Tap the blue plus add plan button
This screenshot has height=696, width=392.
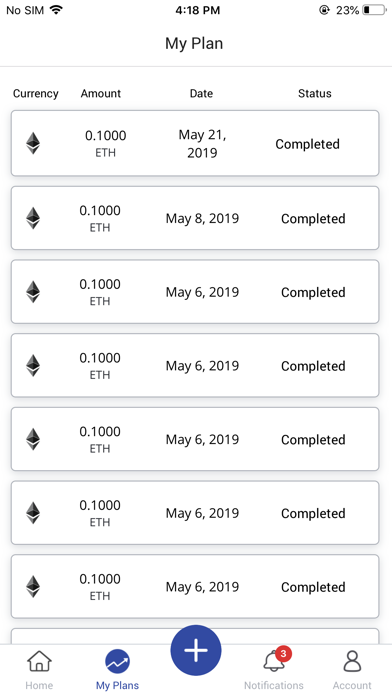[196, 650]
